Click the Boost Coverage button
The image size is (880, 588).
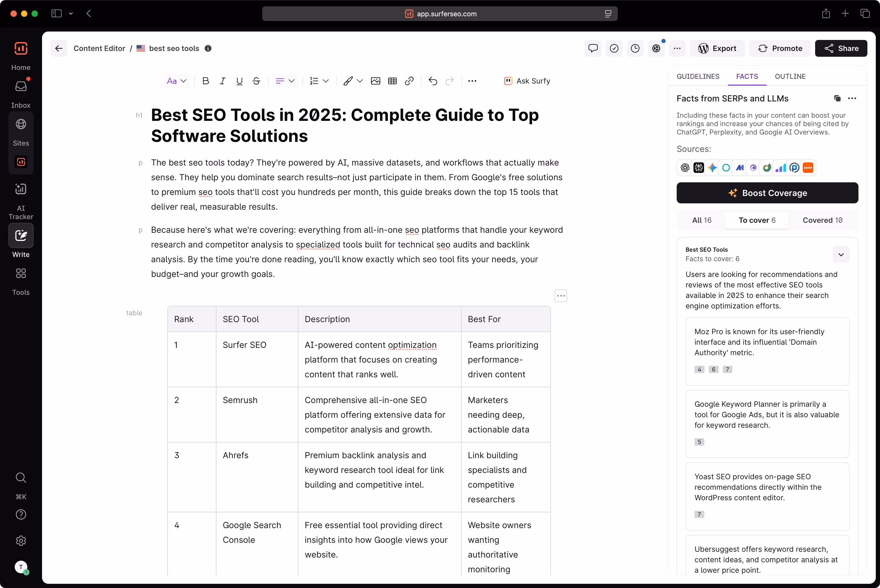[x=767, y=193]
